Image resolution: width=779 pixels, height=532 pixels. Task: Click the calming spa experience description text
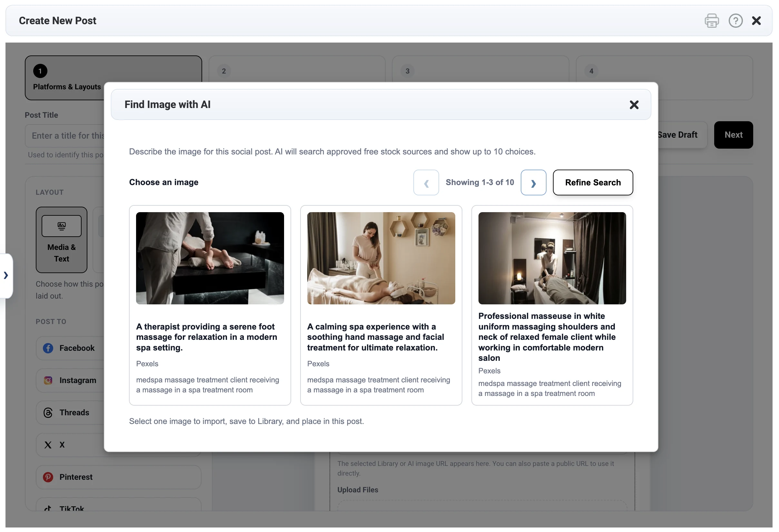(375, 337)
